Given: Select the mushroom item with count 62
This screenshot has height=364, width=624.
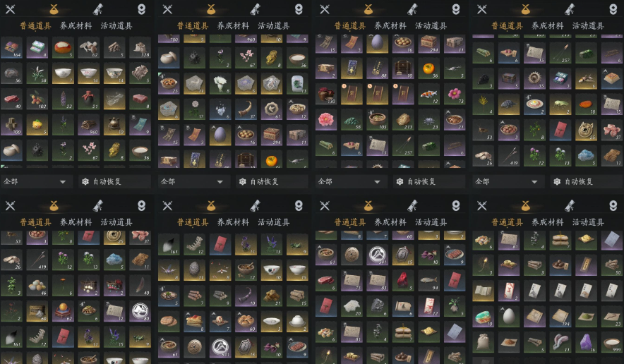Looking at the screenshot, I should coord(88,48).
